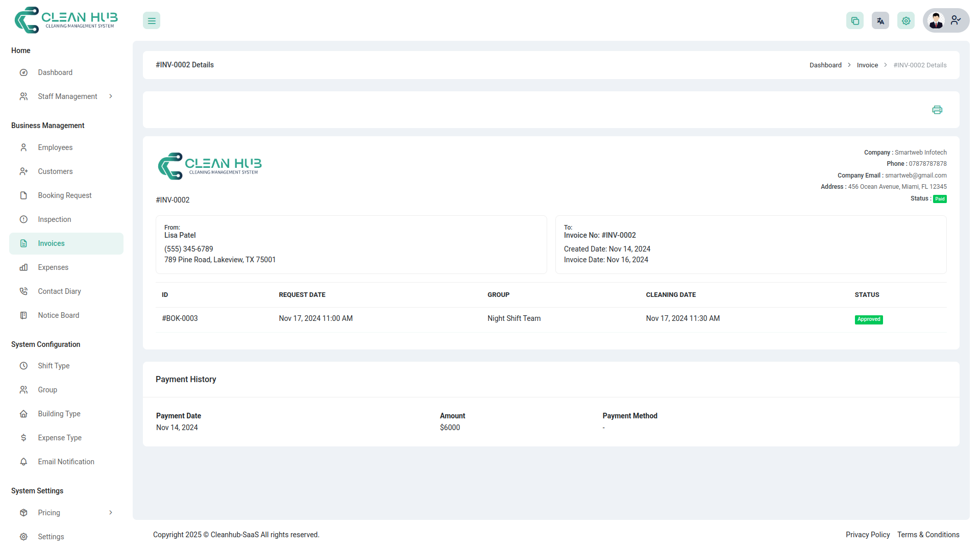The image size is (980, 551).
Task: Open the Privacy Policy link
Action: [x=867, y=535]
